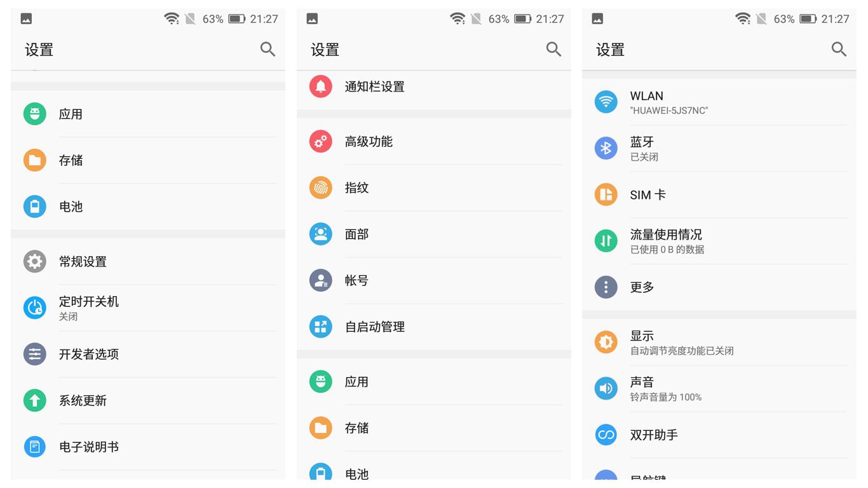Open the fingerprint (指纹) settings icon
868x488 pixels.
(x=320, y=188)
